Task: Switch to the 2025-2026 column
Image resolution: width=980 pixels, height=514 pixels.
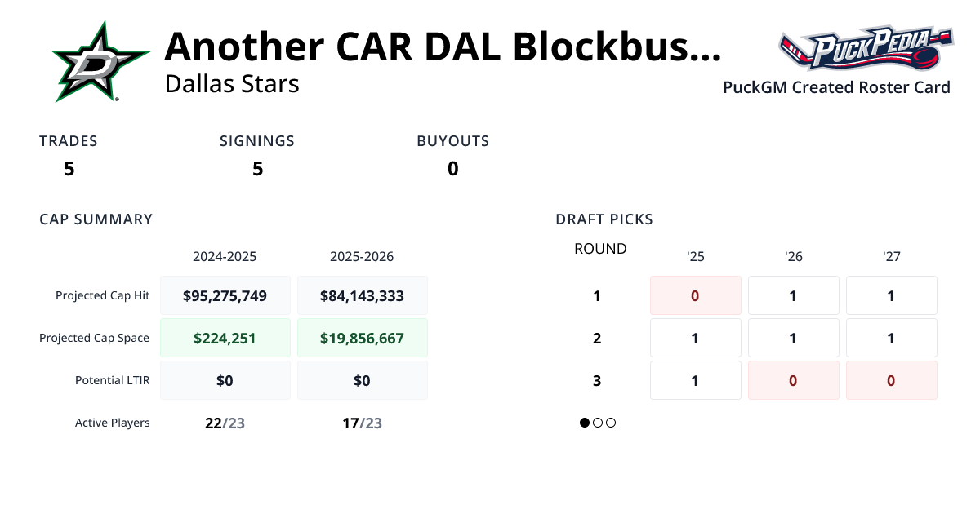Action: pos(362,256)
